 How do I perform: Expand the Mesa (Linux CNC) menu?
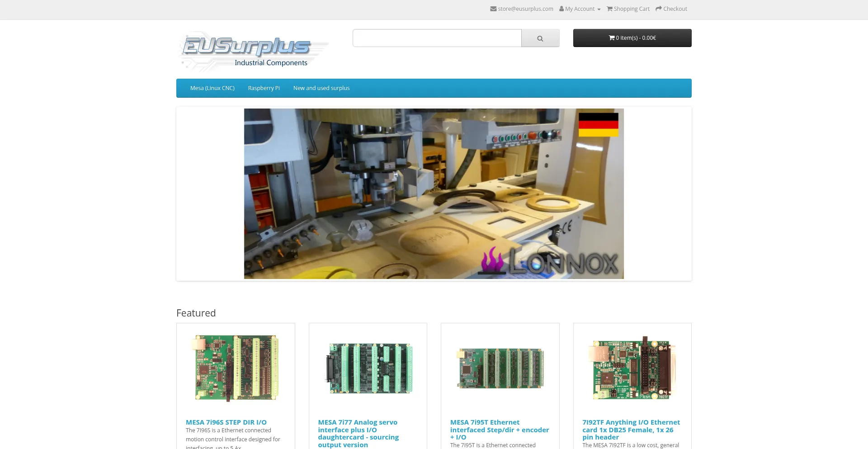212,88
